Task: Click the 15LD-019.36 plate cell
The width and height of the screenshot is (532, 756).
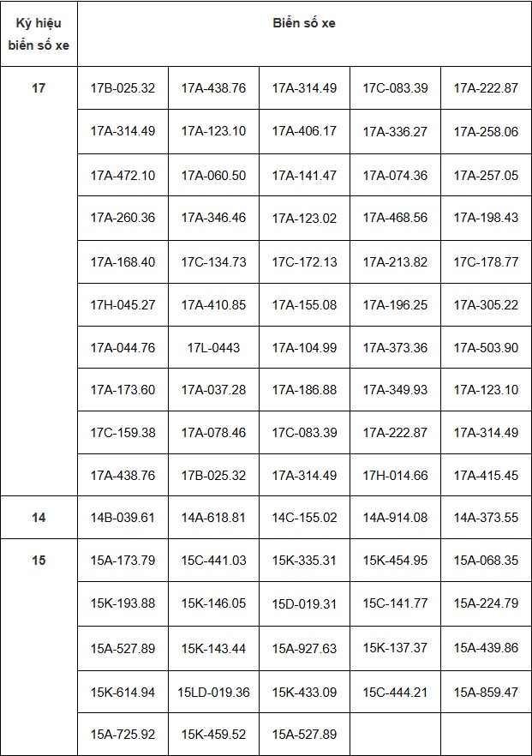Action: [x=213, y=692]
